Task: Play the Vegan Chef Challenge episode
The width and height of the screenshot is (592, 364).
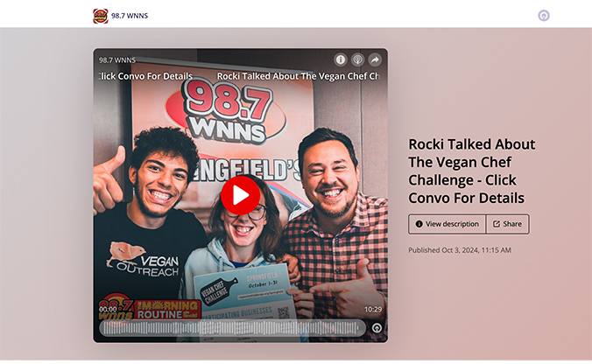Action: pos(240,195)
